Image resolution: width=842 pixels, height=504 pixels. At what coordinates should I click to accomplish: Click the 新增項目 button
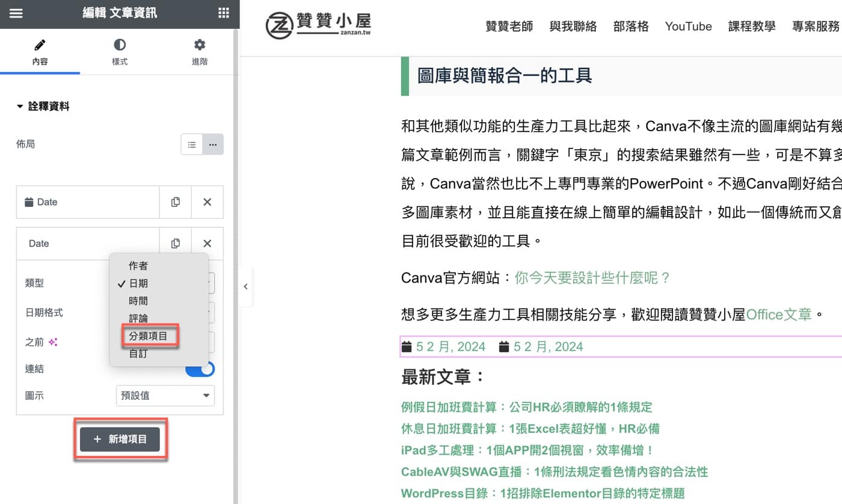[x=120, y=440]
